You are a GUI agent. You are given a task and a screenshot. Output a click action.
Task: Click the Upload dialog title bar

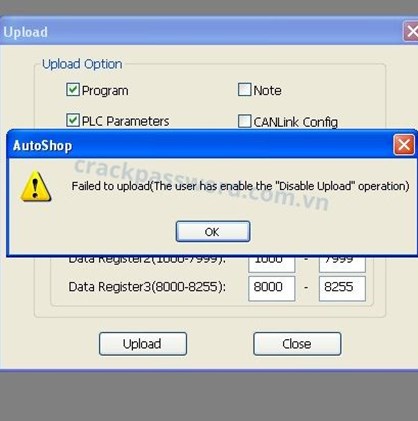tap(200, 32)
